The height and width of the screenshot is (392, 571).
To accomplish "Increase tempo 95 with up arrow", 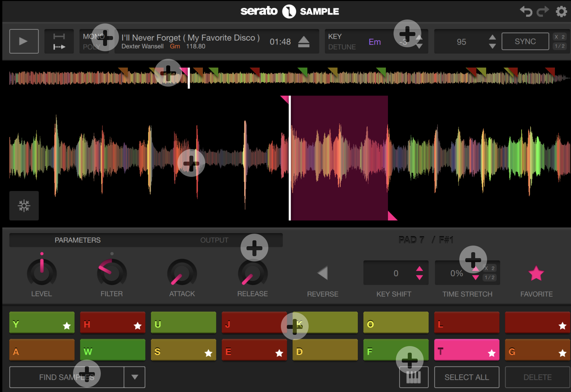I will 492,37.
